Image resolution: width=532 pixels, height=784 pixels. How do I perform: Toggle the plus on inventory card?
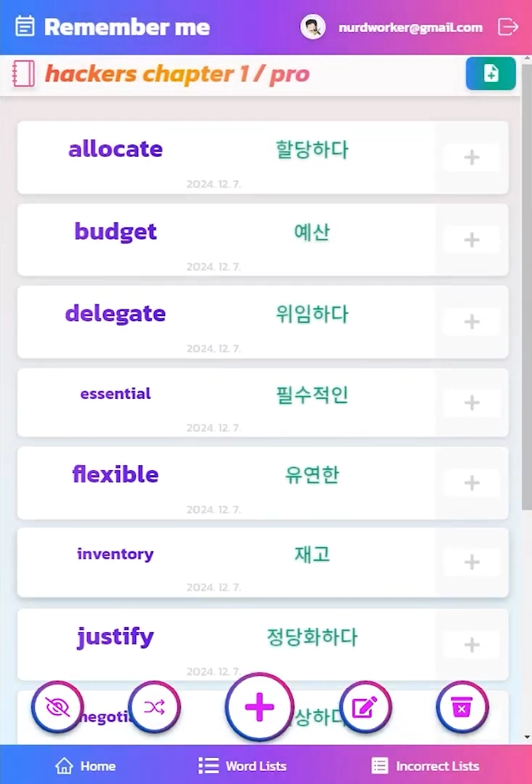472,562
